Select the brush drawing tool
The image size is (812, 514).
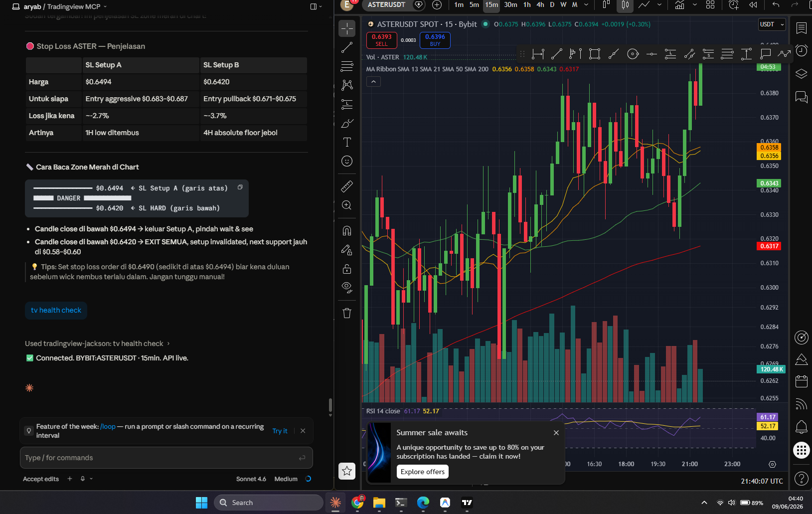(x=347, y=123)
